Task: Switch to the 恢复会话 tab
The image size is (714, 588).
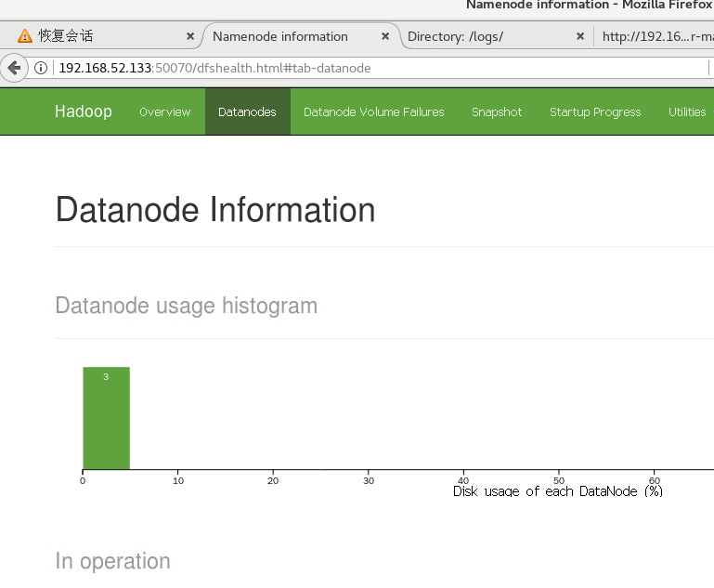Action: 100,36
